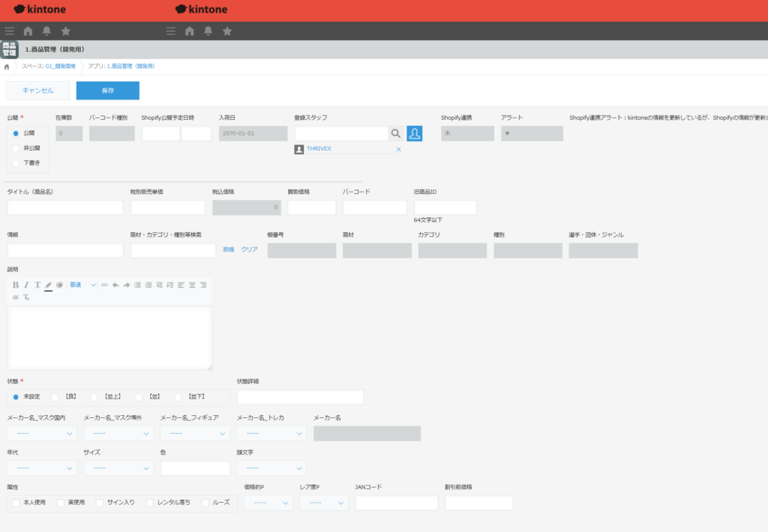Open the blue user picker icon for 登録スタッフ

[415, 133]
